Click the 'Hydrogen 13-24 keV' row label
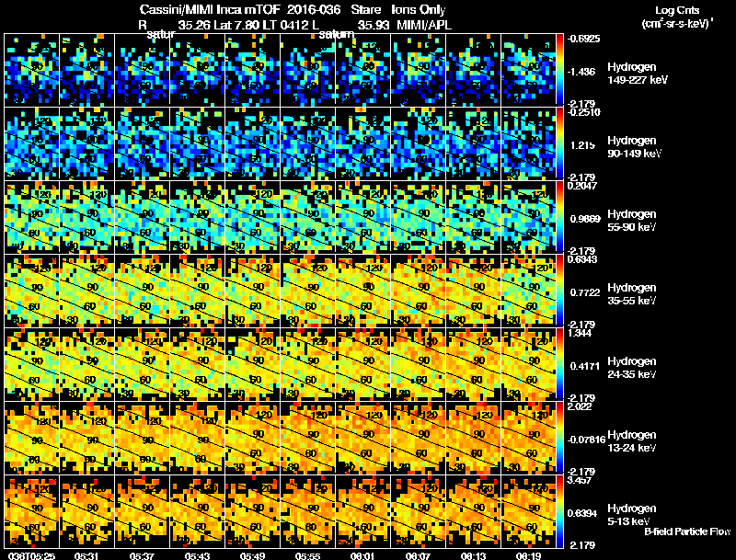 click(632, 441)
